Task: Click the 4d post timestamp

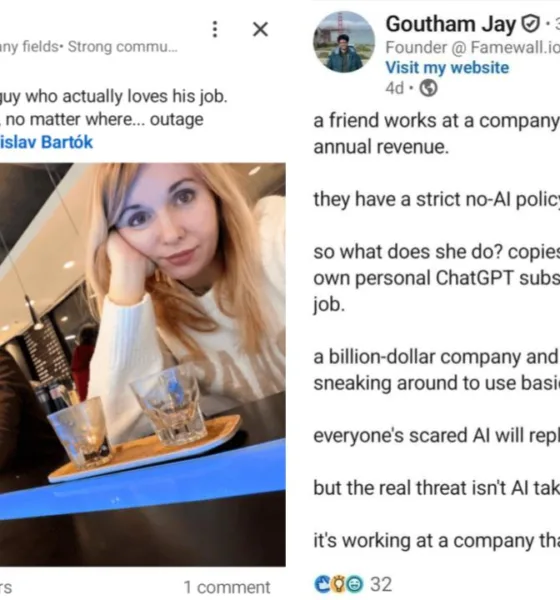Action: click(x=395, y=88)
